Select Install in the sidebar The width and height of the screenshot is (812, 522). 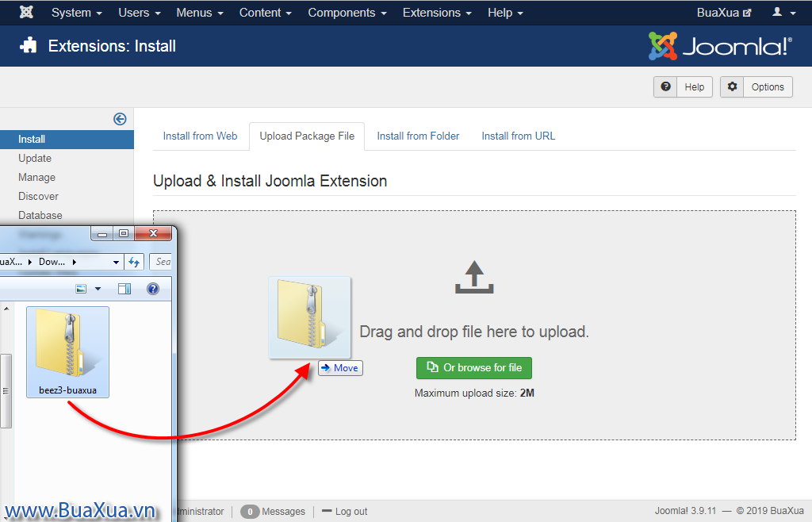(x=67, y=140)
